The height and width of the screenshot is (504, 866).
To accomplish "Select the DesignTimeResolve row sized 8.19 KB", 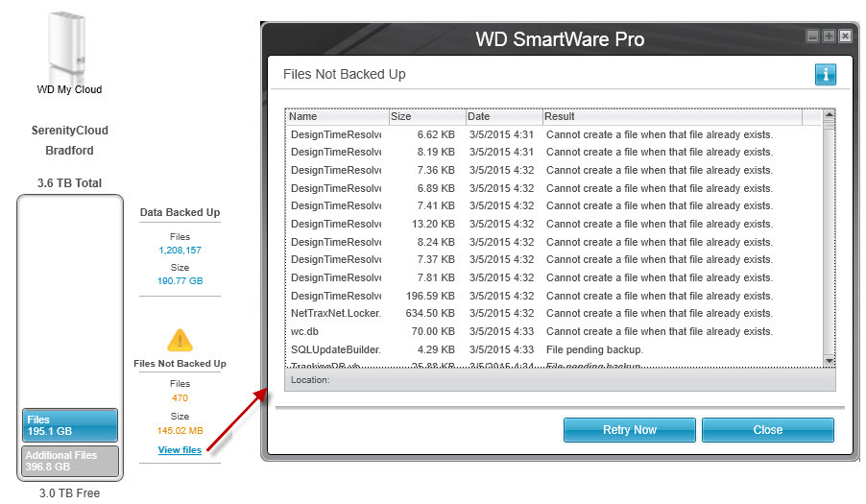I will point(554,152).
